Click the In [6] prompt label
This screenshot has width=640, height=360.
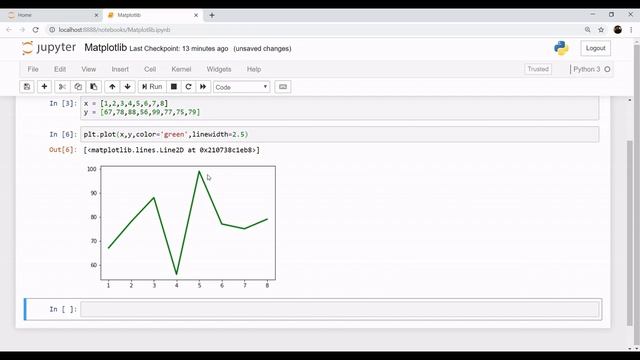pos(63,134)
